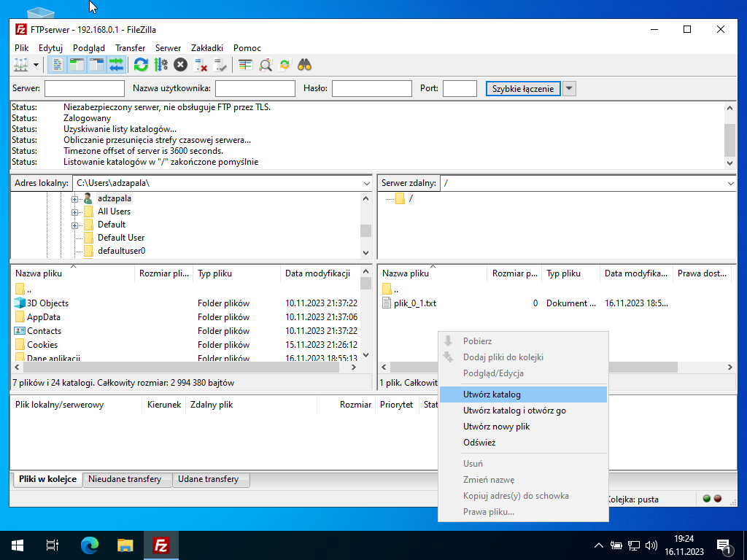Click the message log scroll down arrow
This screenshot has height=560, width=747.
pyautogui.click(x=729, y=163)
